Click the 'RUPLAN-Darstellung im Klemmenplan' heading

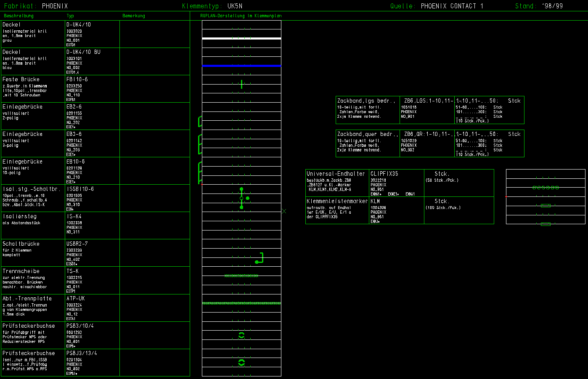[x=241, y=16]
